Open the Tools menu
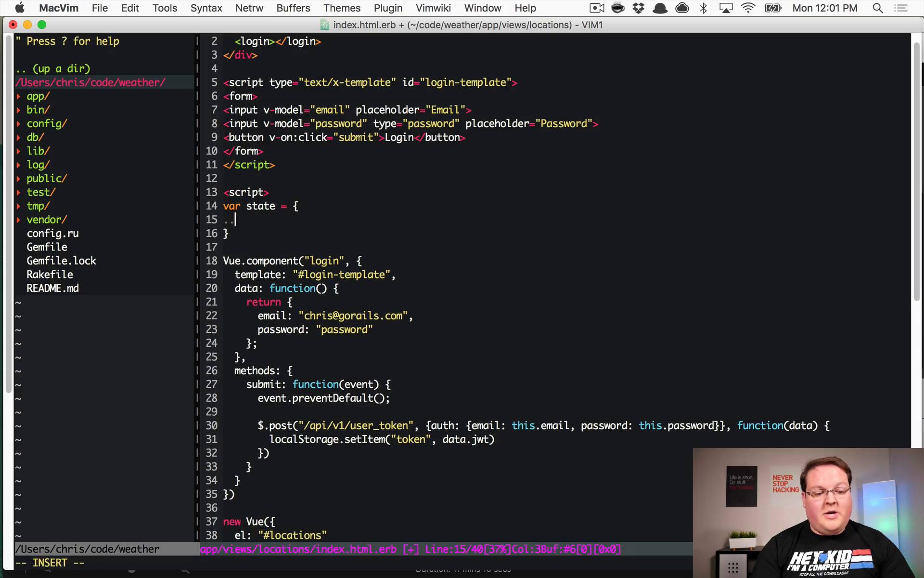 [165, 8]
